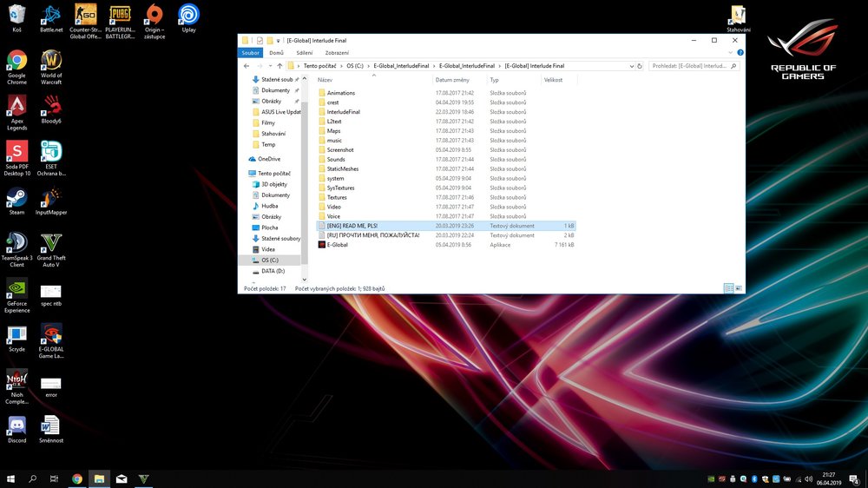Image resolution: width=868 pixels, height=488 pixels.
Task: Select the SysTextures folder
Action: [340, 188]
